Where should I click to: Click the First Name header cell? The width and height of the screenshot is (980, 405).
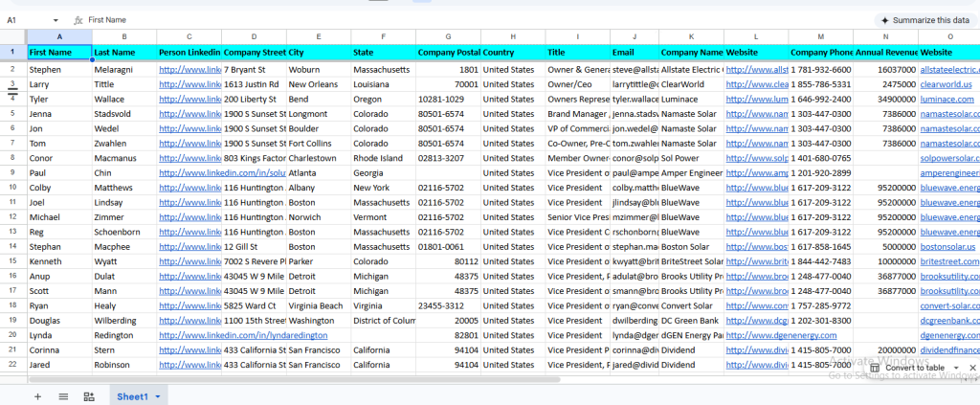[x=59, y=53]
